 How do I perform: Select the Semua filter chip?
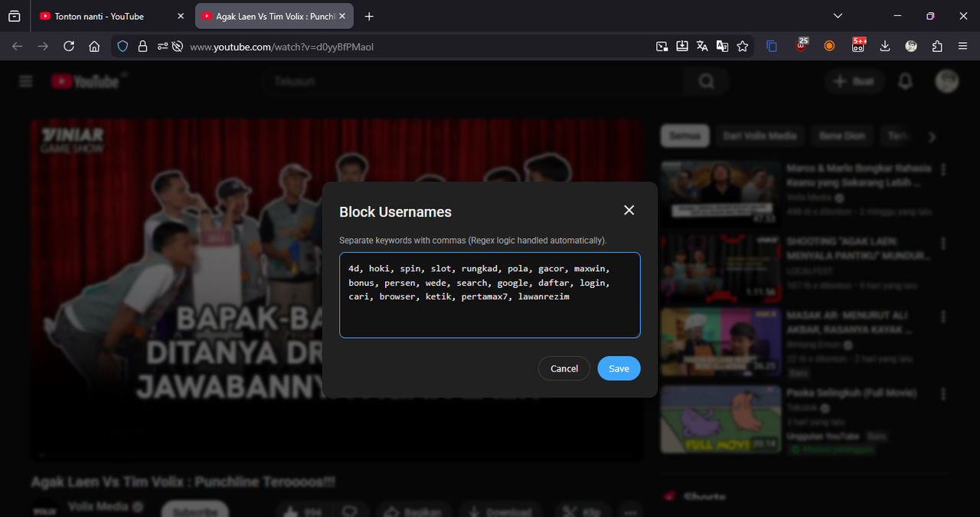click(684, 136)
